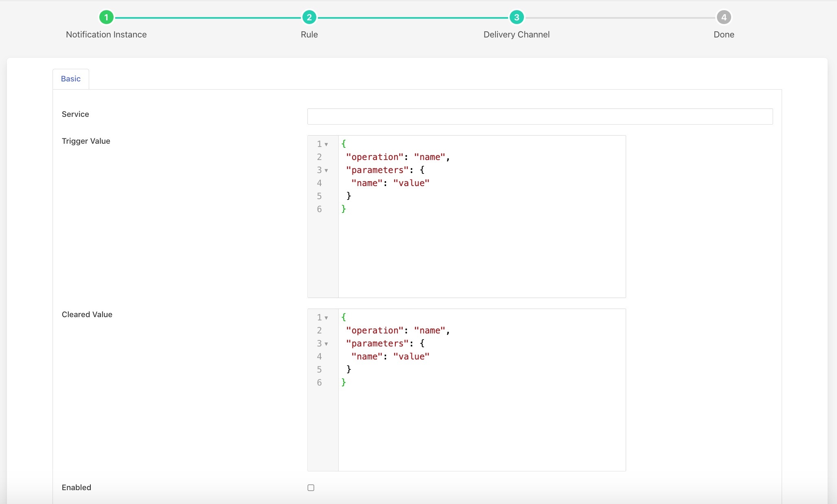Toggle Trigger Value editor collapse arrow
This screenshot has width=837, height=504.
click(x=328, y=144)
